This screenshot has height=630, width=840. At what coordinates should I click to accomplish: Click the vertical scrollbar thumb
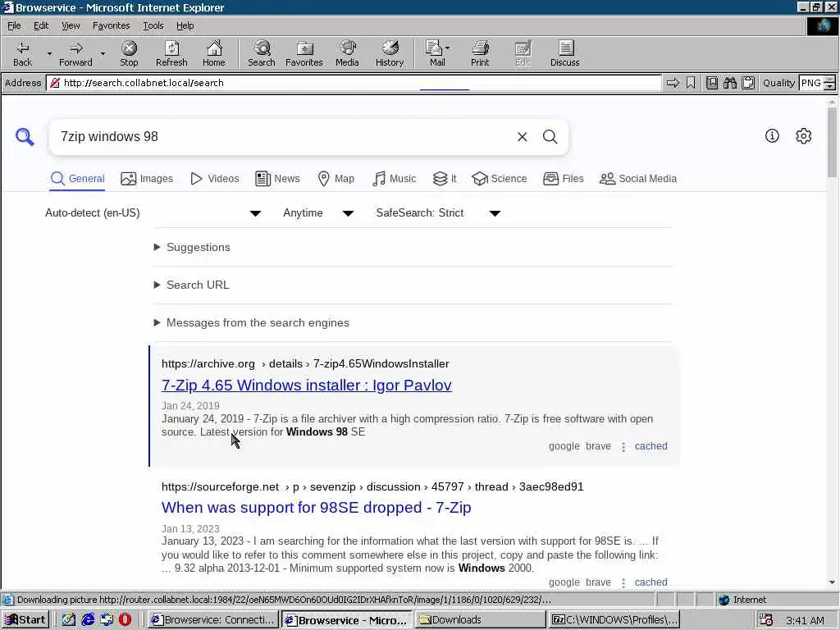point(832,143)
